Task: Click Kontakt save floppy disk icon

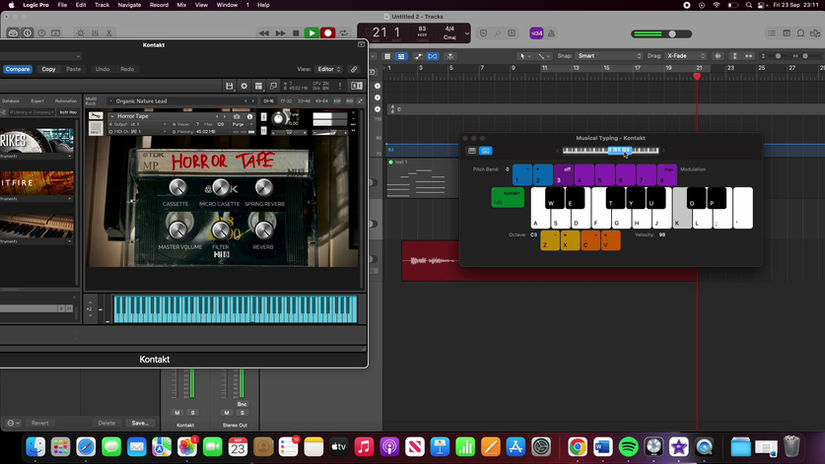Action: pyautogui.click(x=229, y=86)
